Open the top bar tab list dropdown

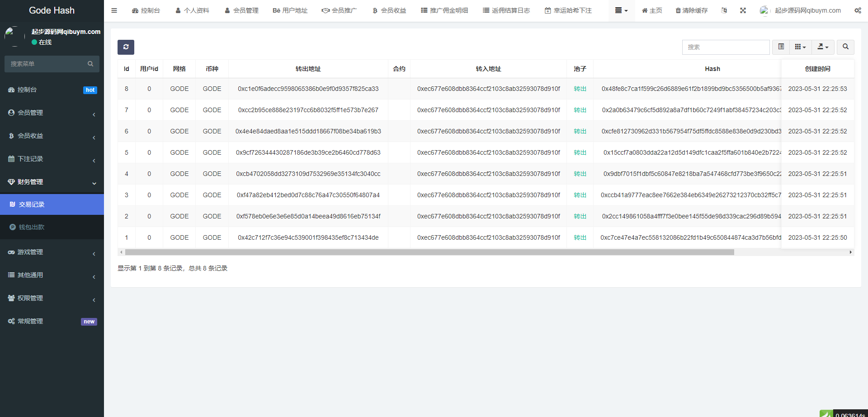point(621,10)
